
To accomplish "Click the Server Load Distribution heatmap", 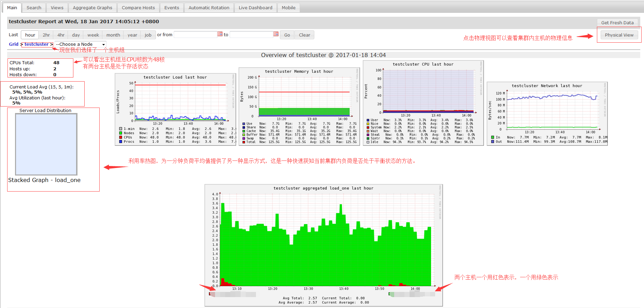I will pos(46,144).
